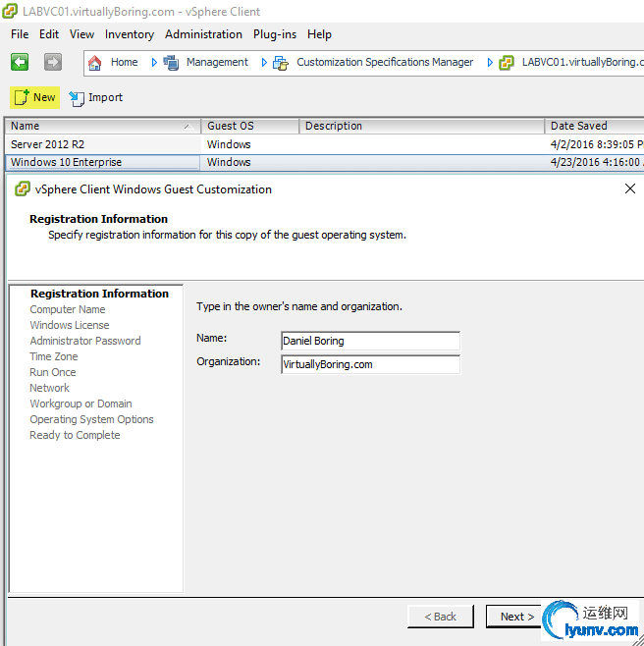Open the View menu

81,34
